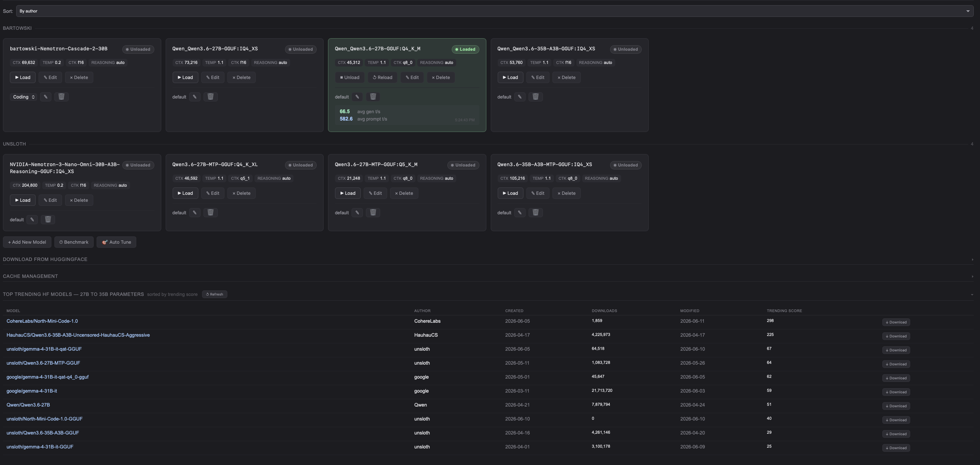Click preset trash icon on Qwen3.6-35B-A3B-MTP-GGUF:IQ4_XS card
This screenshot has width=980, height=465.
pos(535,212)
